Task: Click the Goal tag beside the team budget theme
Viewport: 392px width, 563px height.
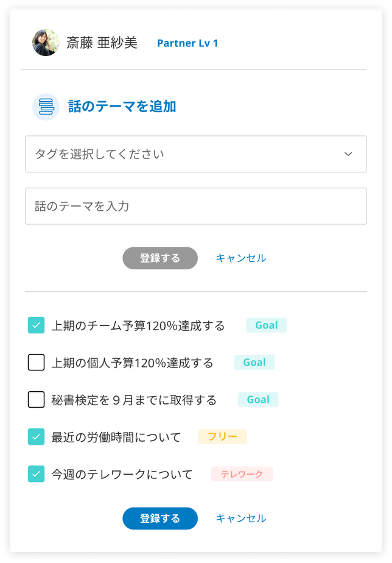Action: pos(267,325)
